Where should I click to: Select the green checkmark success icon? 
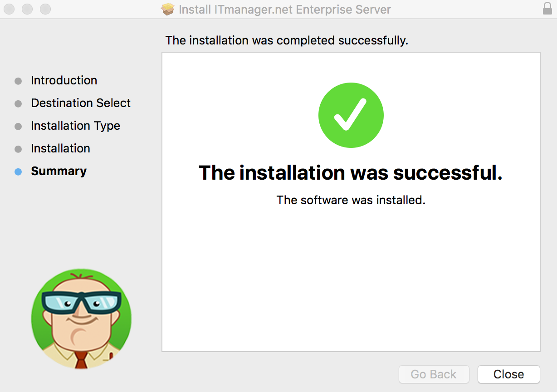tap(351, 115)
